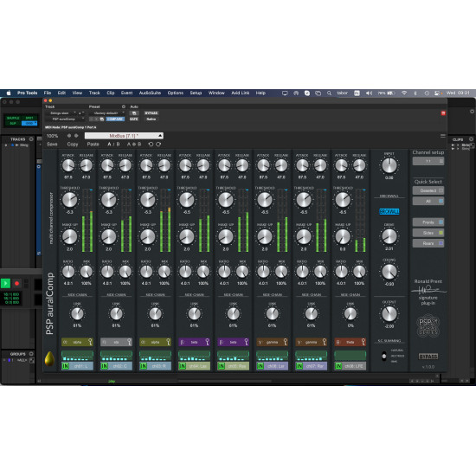Click the undo arrow icon in plugin toolbar
This screenshot has height=476, width=476.
151,145
